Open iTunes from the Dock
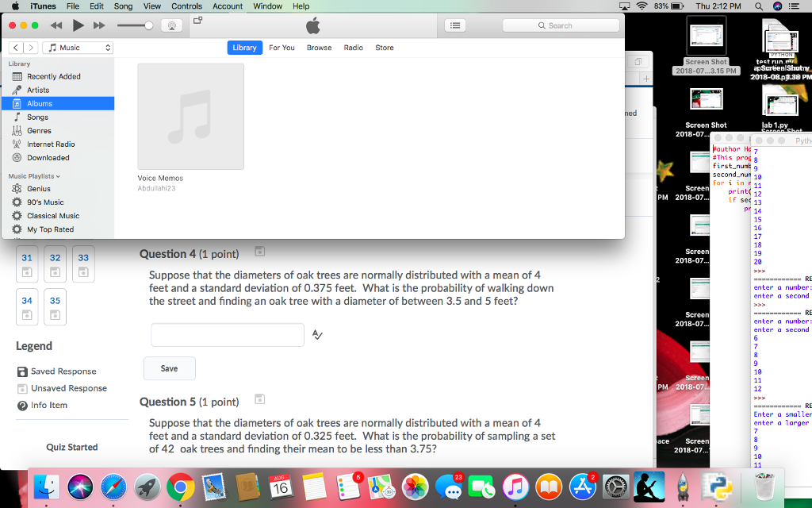The height and width of the screenshot is (508, 812). point(515,487)
